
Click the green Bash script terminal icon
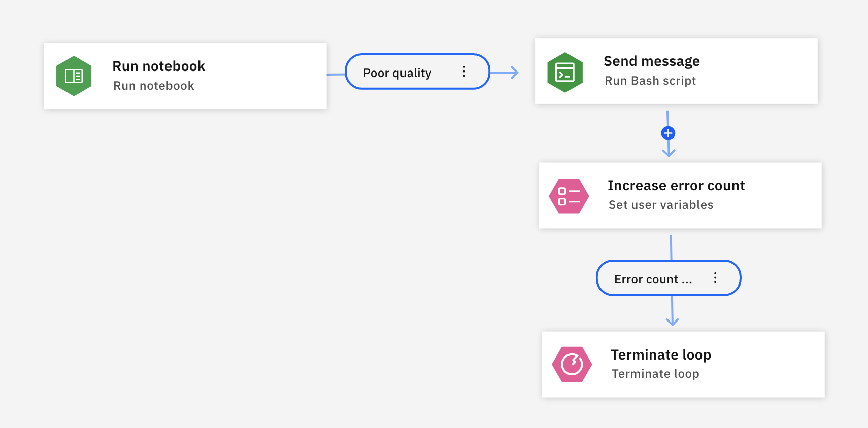point(565,73)
